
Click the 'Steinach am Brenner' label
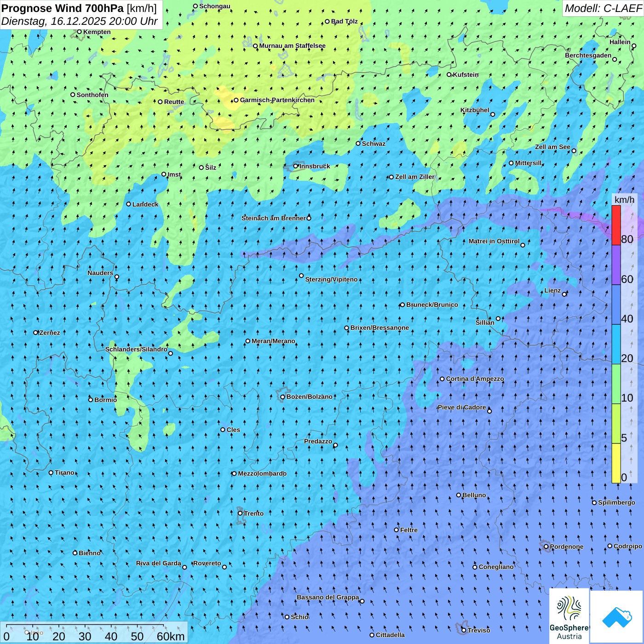[274, 218]
